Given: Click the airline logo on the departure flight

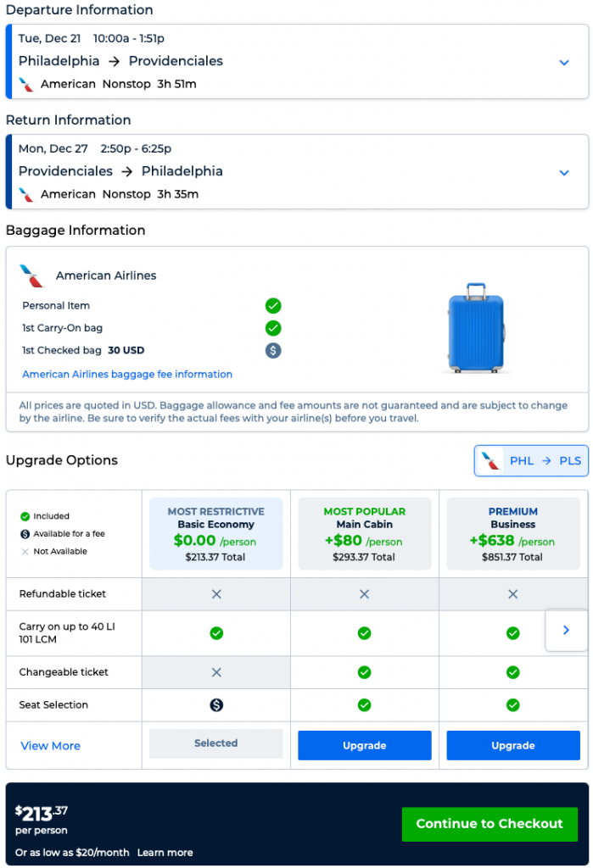Looking at the screenshot, I should tap(27, 84).
